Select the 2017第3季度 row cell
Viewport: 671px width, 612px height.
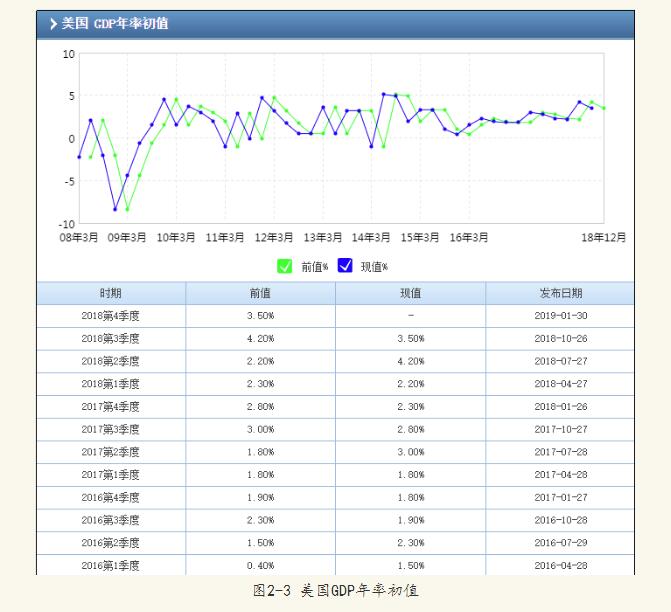click(x=111, y=429)
